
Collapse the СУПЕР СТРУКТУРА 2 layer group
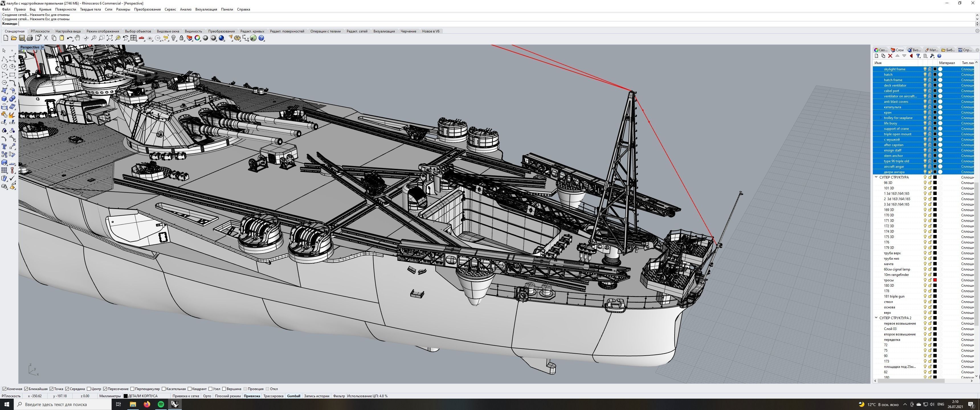coord(876,317)
